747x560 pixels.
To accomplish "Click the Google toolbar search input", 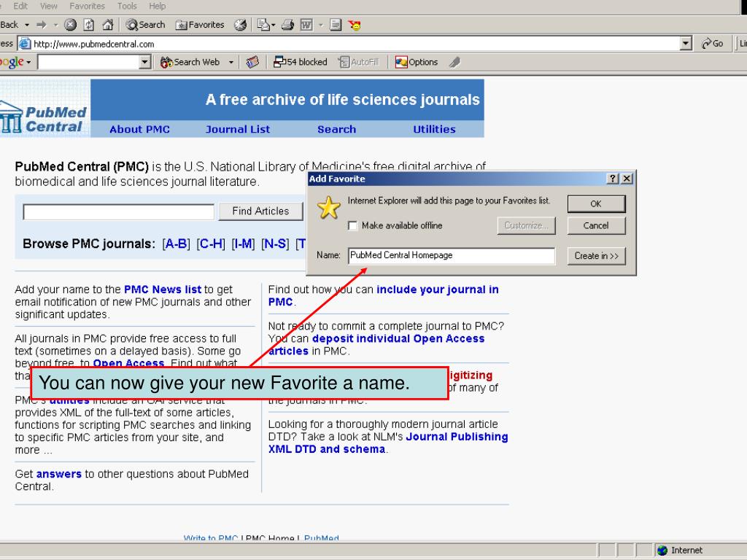I will [89, 62].
